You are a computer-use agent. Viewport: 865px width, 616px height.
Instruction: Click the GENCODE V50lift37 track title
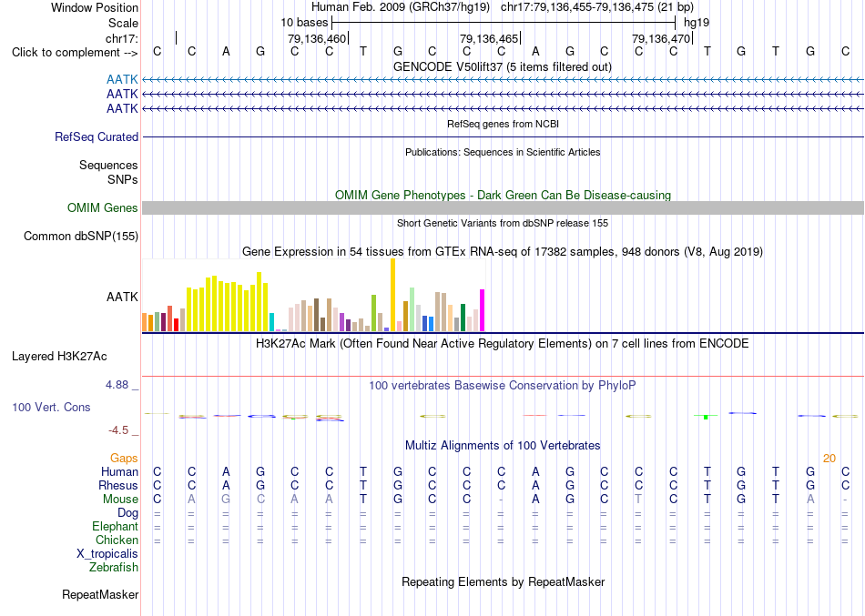pos(503,66)
